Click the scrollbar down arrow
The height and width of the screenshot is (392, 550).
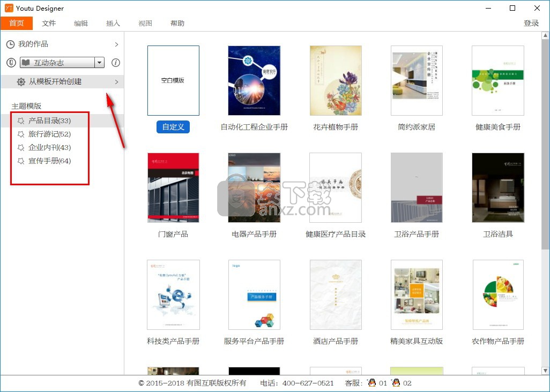545,370
